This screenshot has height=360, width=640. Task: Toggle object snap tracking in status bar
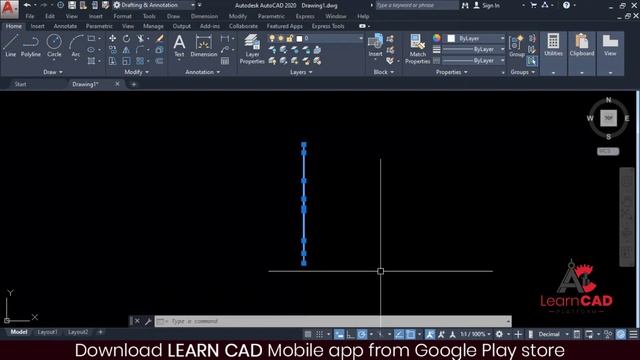[399, 334]
